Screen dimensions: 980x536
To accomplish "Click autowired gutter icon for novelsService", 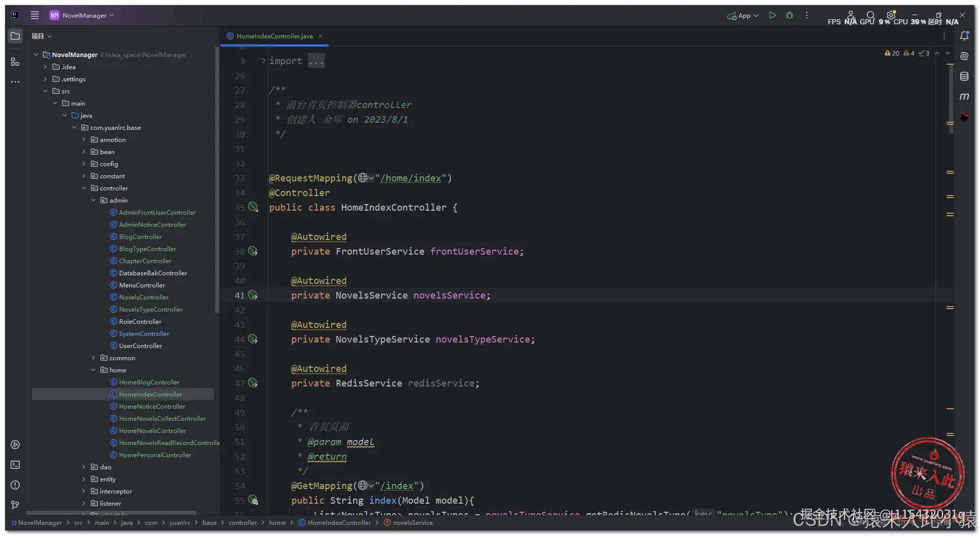I will (x=253, y=295).
